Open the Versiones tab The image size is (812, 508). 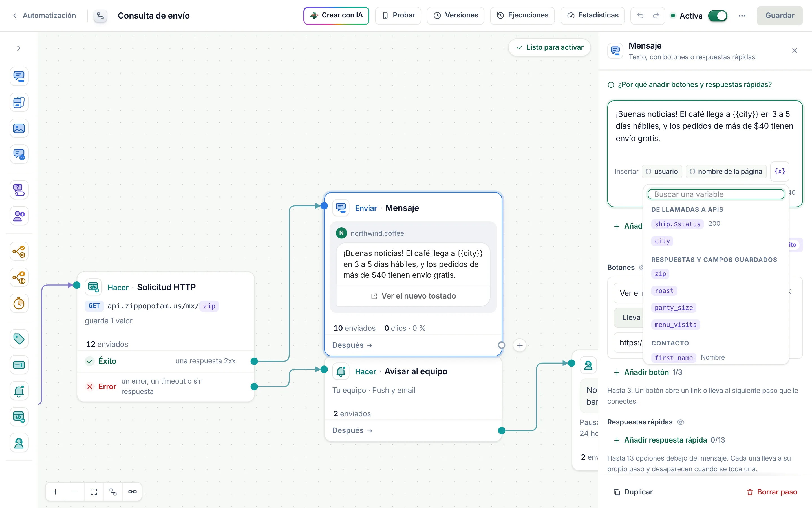click(455, 16)
